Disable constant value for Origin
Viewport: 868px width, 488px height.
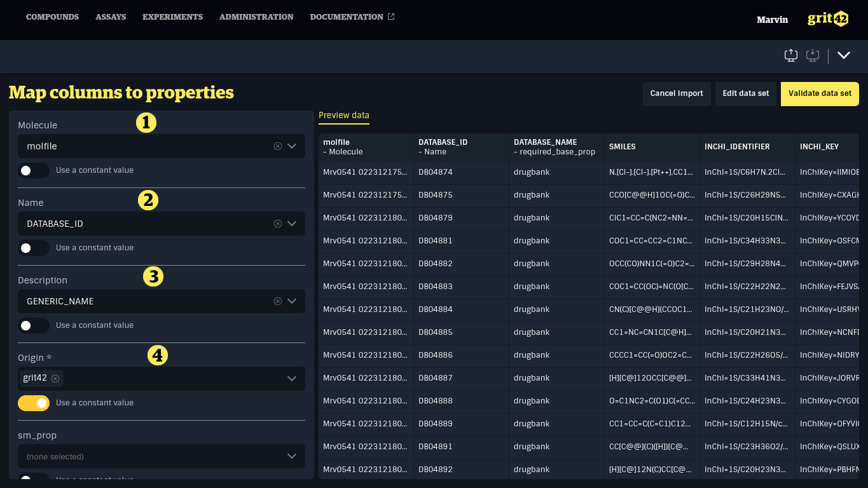(34, 403)
